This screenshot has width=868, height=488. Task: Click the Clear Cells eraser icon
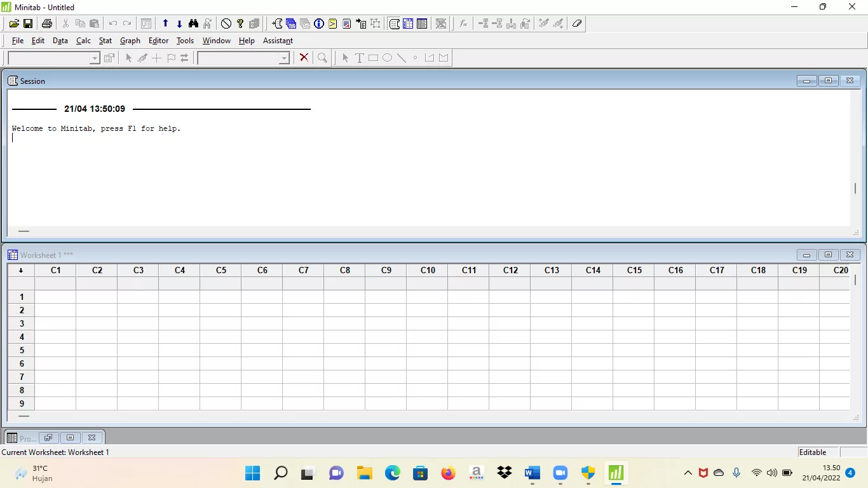click(x=577, y=24)
